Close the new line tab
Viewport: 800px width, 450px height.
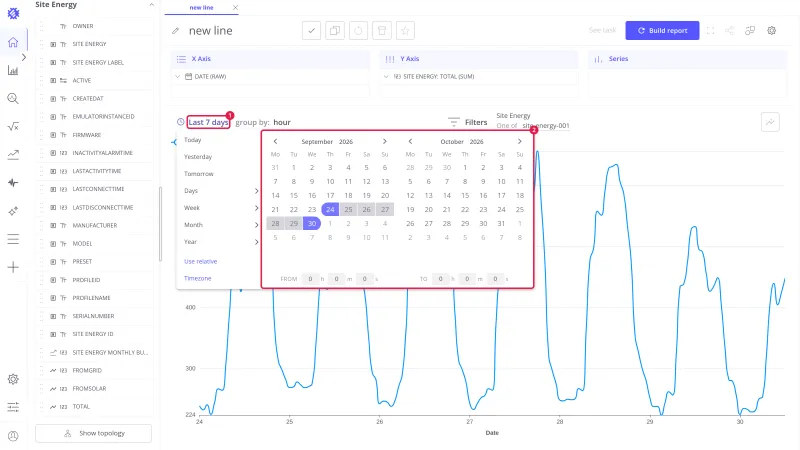[x=235, y=8]
